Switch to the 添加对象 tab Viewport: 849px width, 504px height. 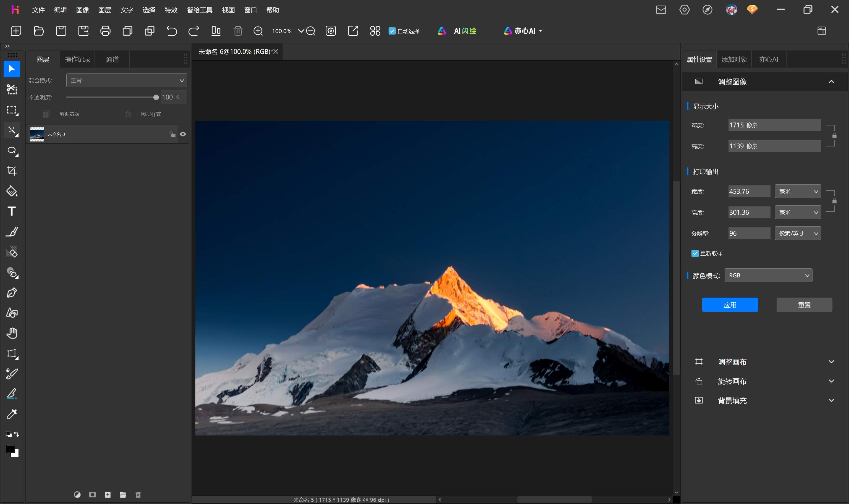(x=734, y=59)
